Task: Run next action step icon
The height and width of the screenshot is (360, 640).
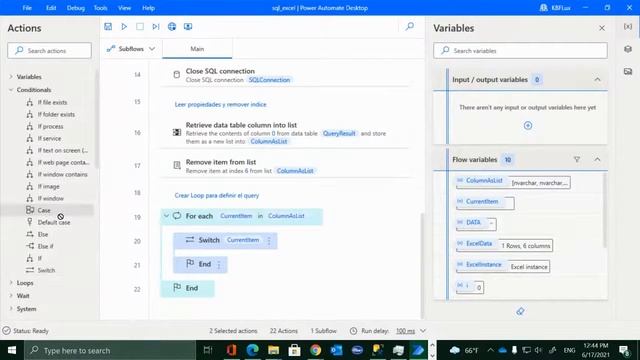Action: pos(156,27)
